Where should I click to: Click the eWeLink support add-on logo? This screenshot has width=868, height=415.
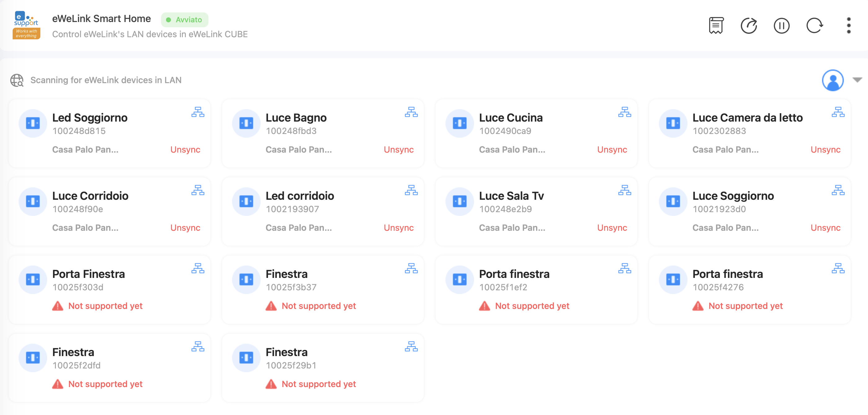(x=26, y=25)
